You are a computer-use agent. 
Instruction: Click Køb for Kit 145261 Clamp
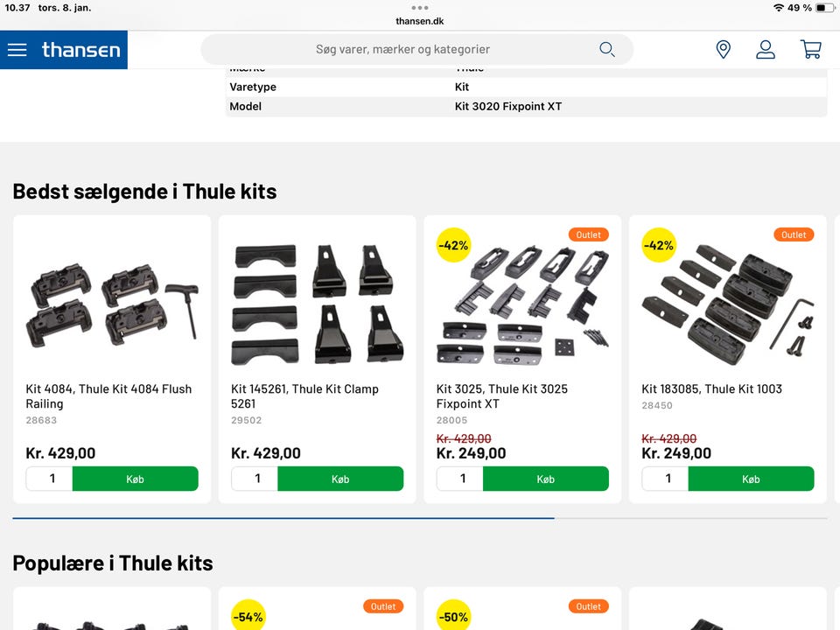coord(340,479)
